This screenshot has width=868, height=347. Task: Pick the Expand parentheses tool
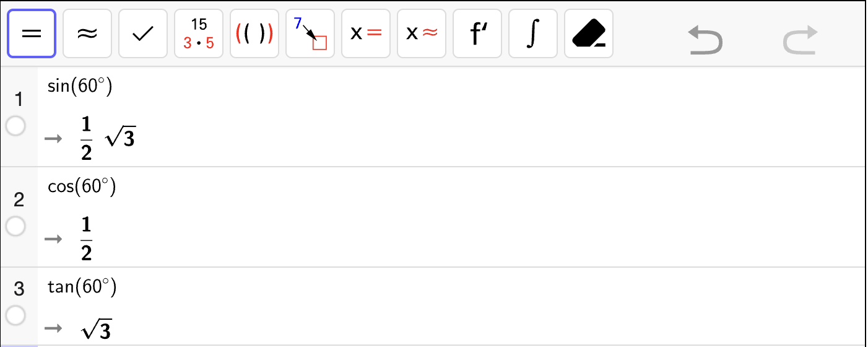[x=254, y=33]
